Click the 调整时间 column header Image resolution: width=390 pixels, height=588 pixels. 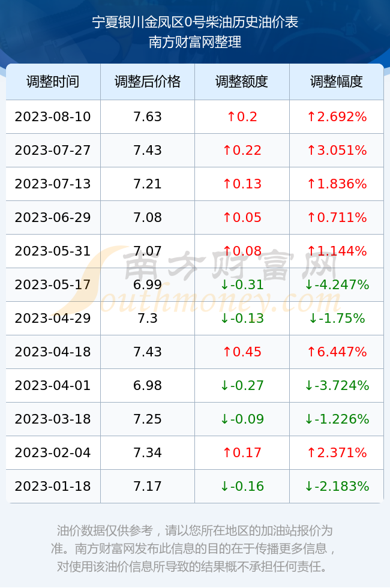pos(53,82)
